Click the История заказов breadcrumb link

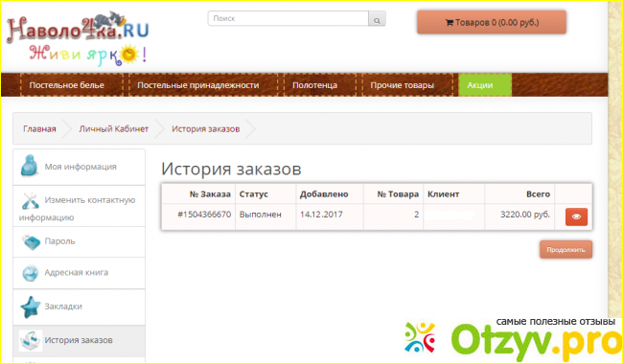coord(205,129)
